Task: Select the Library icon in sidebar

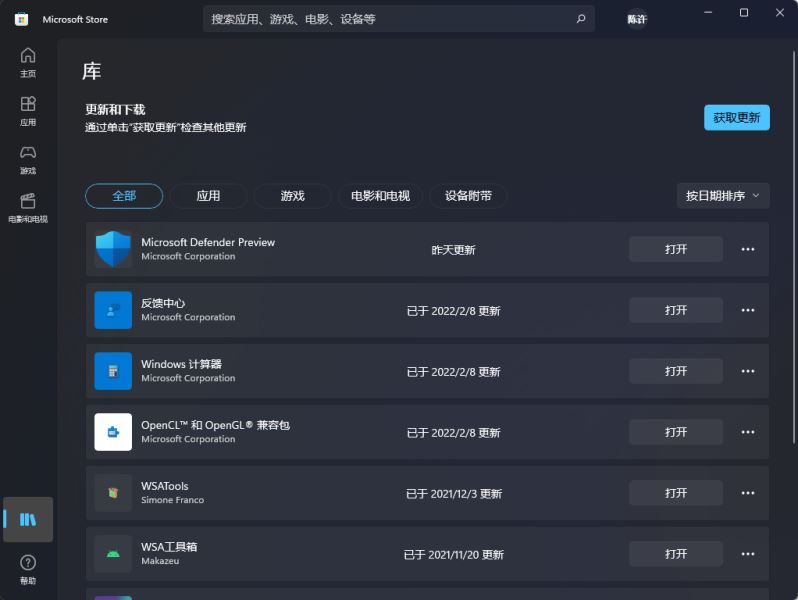Action: point(28,520)
